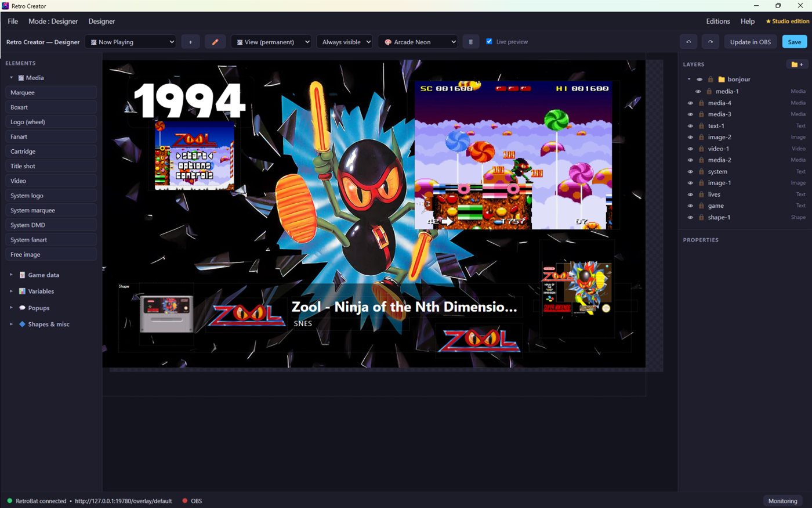The width and height of the screenshot is (812, 508).
Task: Toggle visibility of the system layer
Action: click(x=690, y=172)
